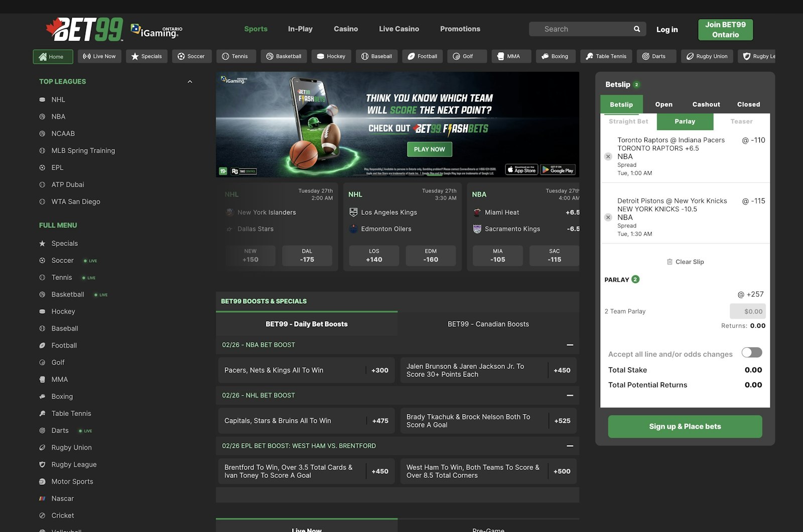Image resolution: width=803 pixels, height=532 pixels.
Task: Click the search magnifier icon
Action: pos(636,29)
